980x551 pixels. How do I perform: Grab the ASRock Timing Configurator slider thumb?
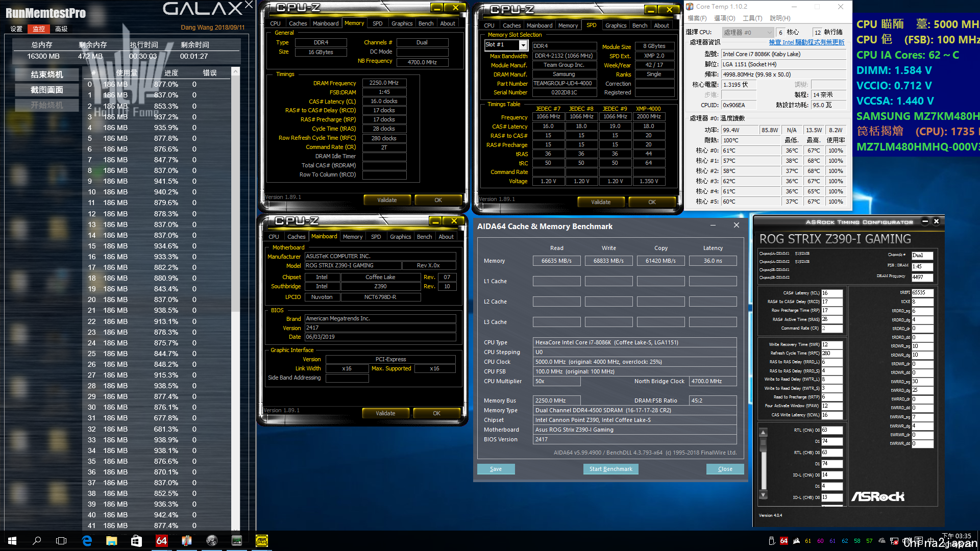pyautogui.click(x=764, y=445)
